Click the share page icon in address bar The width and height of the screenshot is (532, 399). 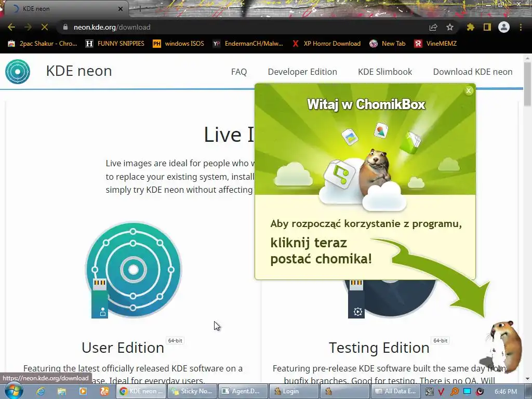pos(433,27)
